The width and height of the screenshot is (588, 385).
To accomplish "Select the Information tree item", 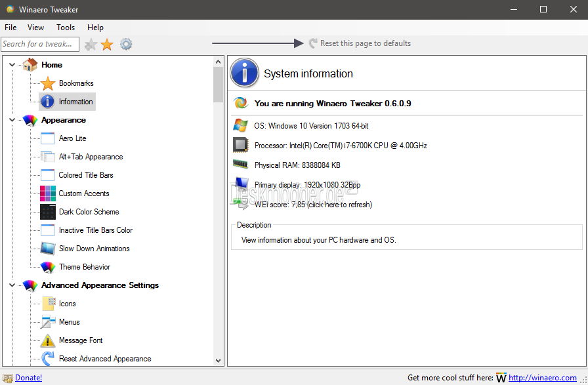I will click(75, 102).
